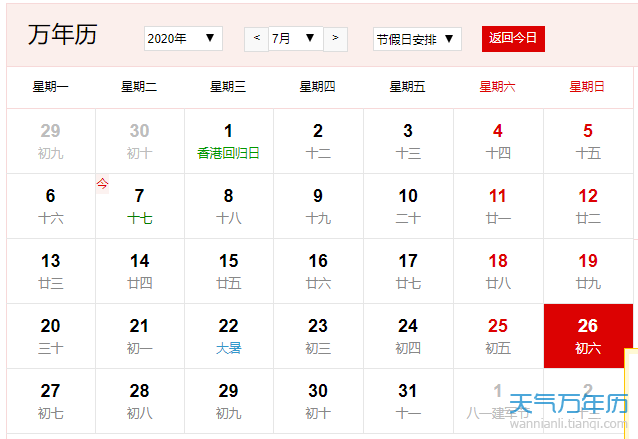Select July 23 初三

point(319,336)
